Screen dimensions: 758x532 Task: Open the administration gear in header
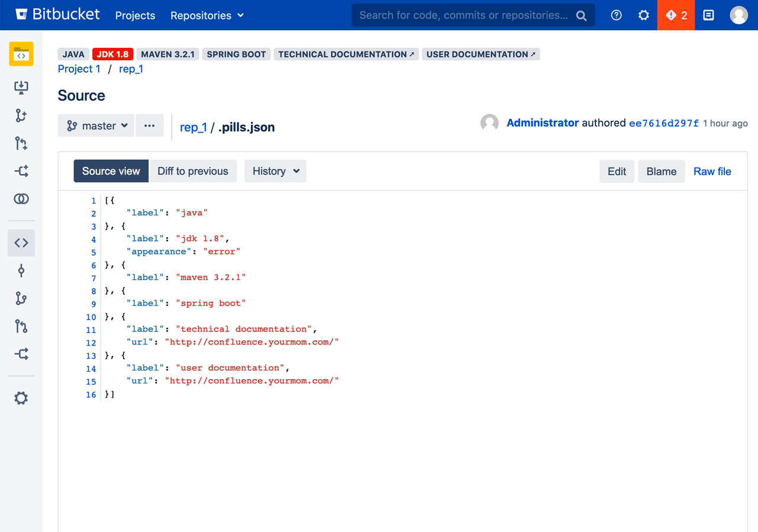click(644, 15)
